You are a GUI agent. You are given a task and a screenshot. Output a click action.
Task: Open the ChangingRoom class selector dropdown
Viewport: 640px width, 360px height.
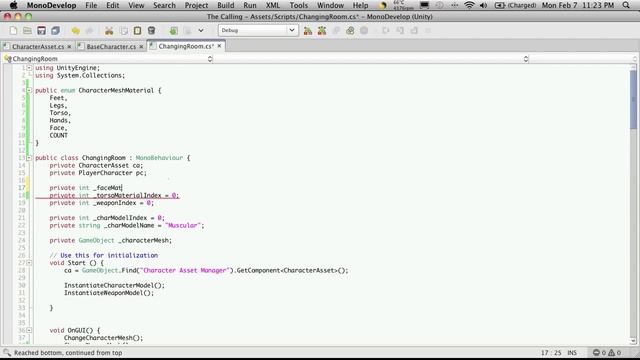click(x=108, y=59)
